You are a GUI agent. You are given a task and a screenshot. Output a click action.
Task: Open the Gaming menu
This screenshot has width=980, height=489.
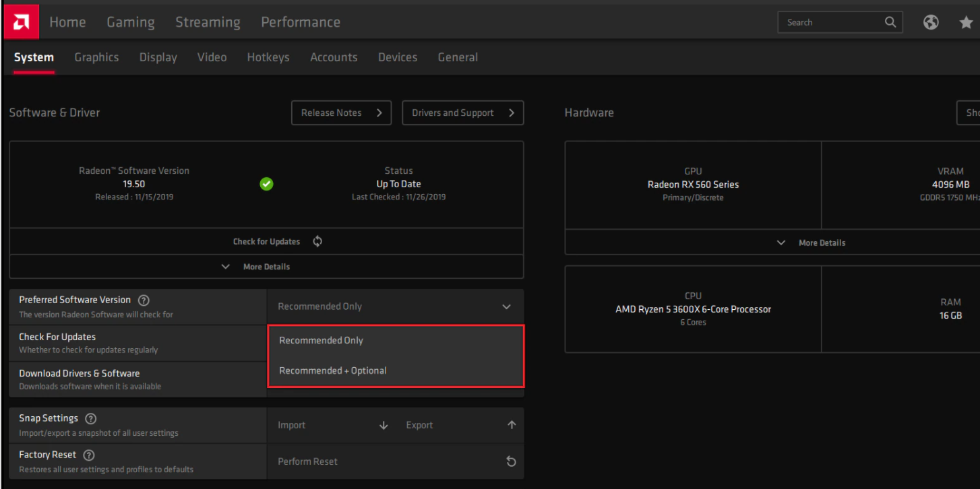130,22
